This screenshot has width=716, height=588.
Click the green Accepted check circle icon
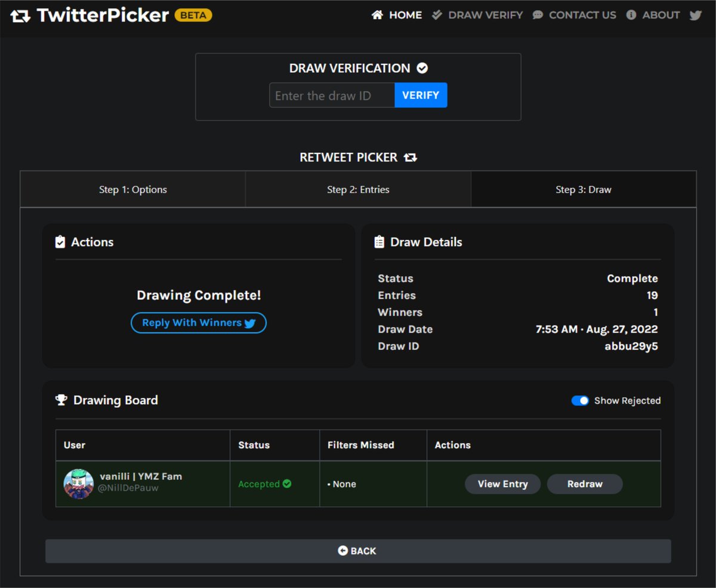click(x=287, y=484)
